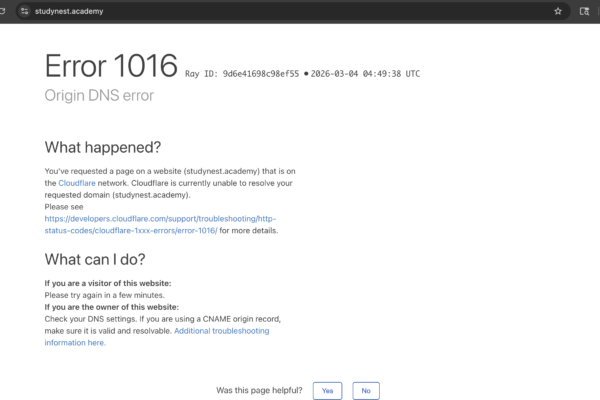Click 'If you are the owner' bold text
This screenshot has height=400, width=600.
(x=111, y=307)
